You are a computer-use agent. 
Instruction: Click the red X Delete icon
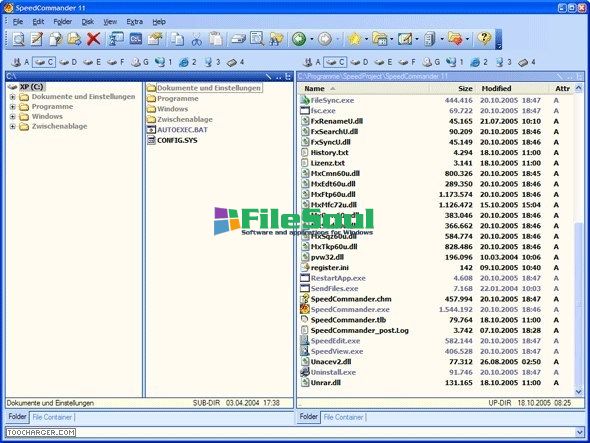tap(93, 39)
